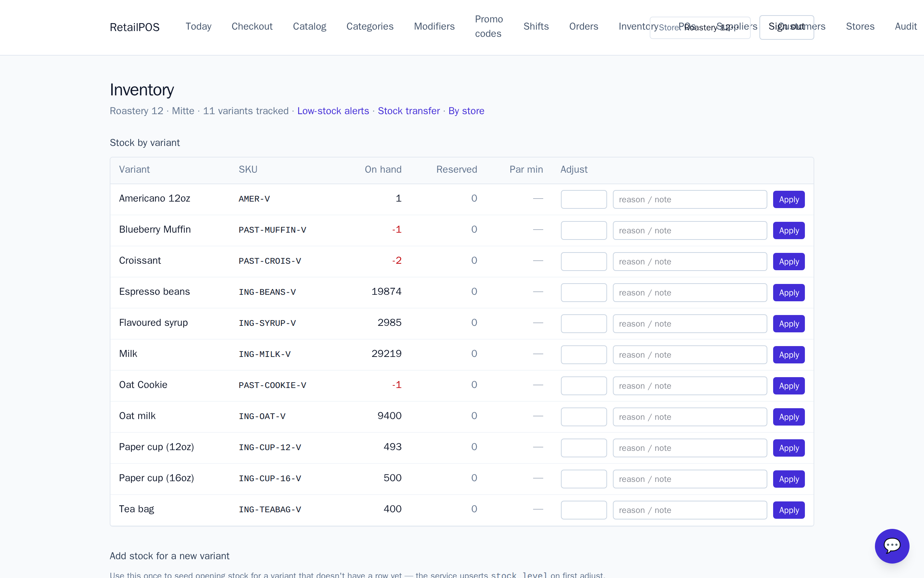Open the Orders nav item
This screenshot has width=924, height=578.
(583, 26)
